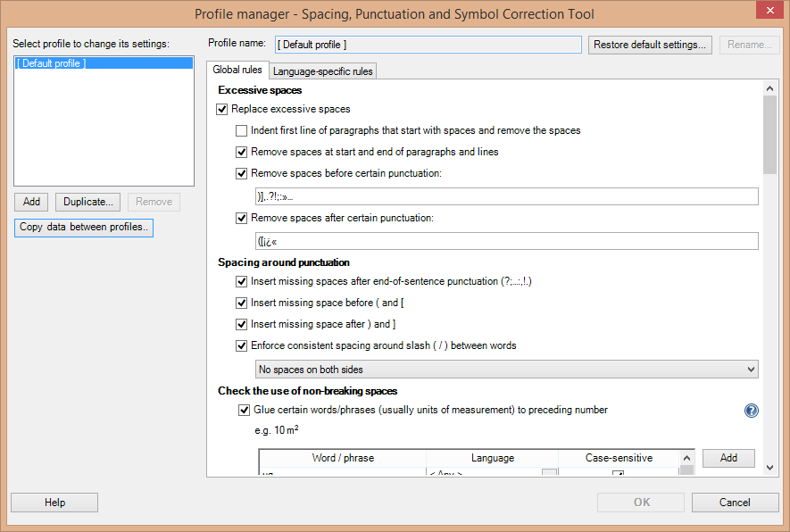This screenshot has width=790, height=532.
Task: Click the punctuation field under Remove spaces after
Action: coord(506,241)
